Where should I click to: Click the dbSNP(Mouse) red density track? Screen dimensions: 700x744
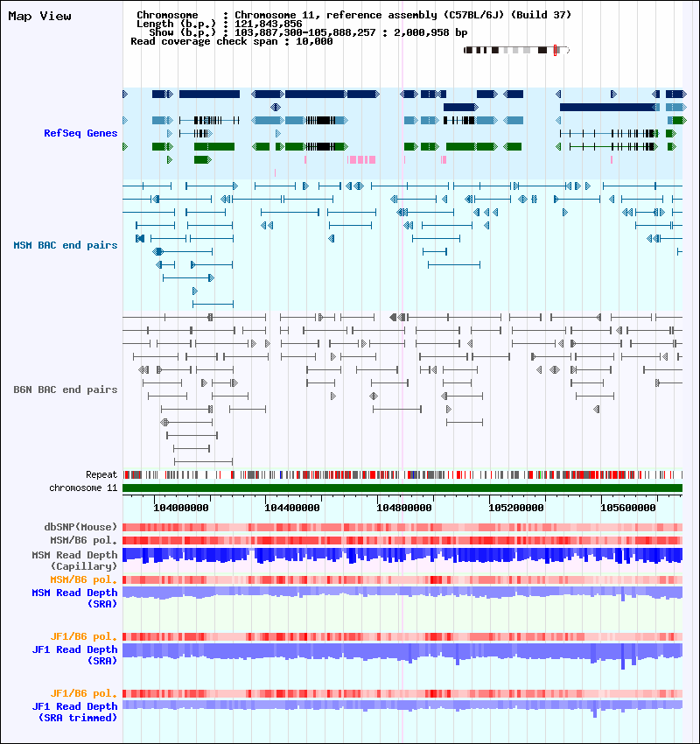(x=402, y=527)
